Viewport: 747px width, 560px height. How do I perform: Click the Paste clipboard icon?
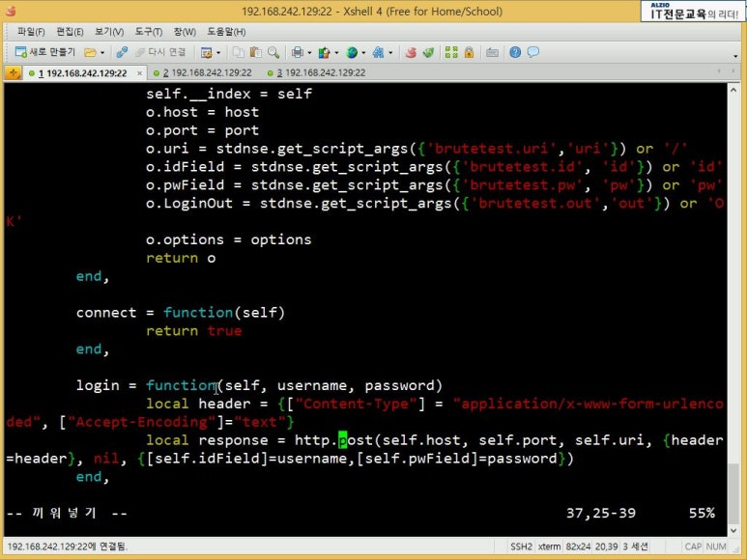pos(256,52)
